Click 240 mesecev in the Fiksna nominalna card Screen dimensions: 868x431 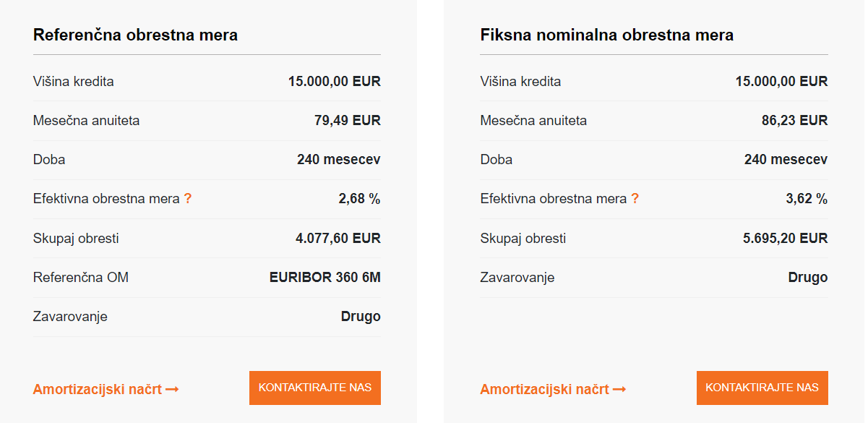coord(786,160)
